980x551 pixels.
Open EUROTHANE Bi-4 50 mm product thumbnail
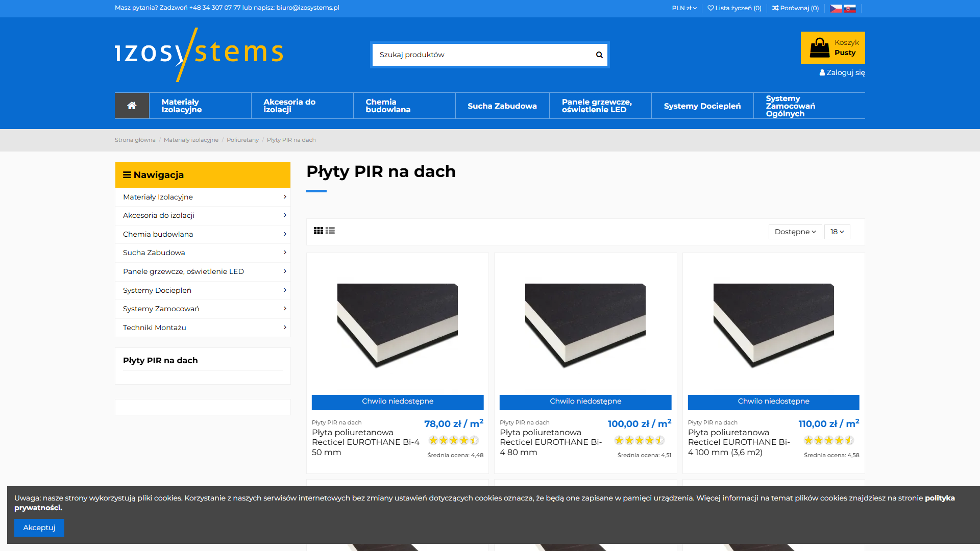[398, 325]
